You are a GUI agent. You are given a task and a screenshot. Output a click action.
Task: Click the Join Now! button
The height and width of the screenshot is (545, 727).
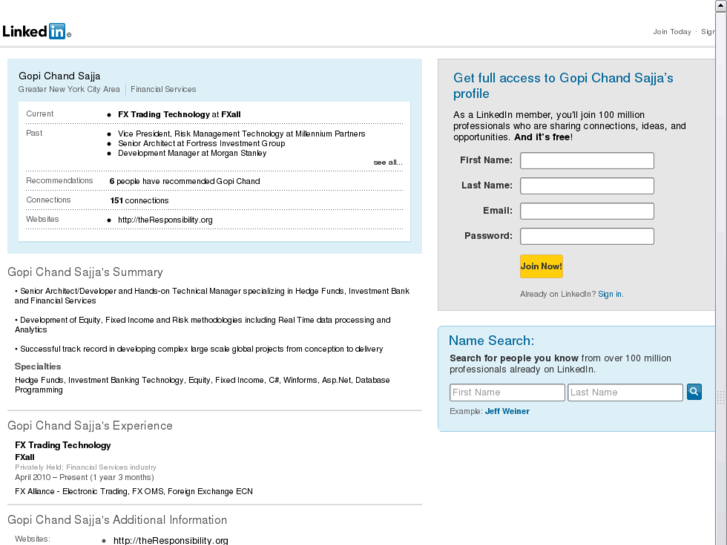(541, 266)
